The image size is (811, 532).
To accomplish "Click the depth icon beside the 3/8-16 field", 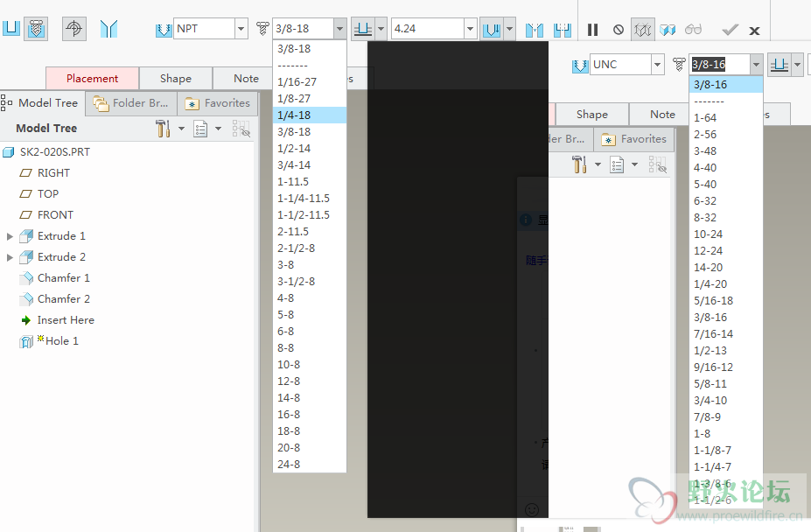I will (x=779, y=66).
